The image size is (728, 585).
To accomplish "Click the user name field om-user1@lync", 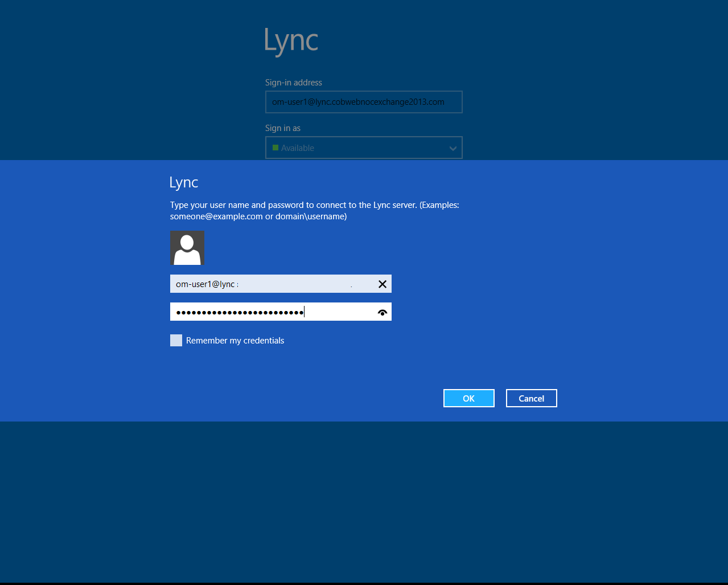I will tap(281, 284).
